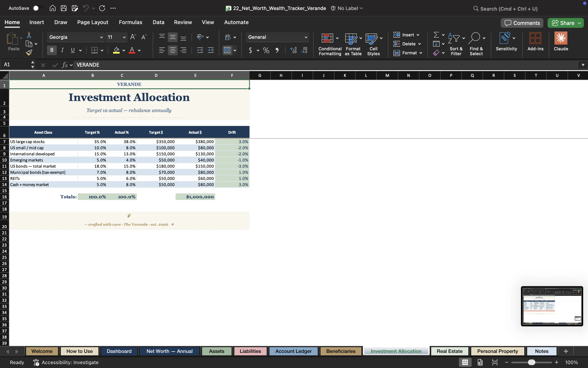Click the Increase Indent icon
The height and width of the screenshot is (368, 588).
211,50
